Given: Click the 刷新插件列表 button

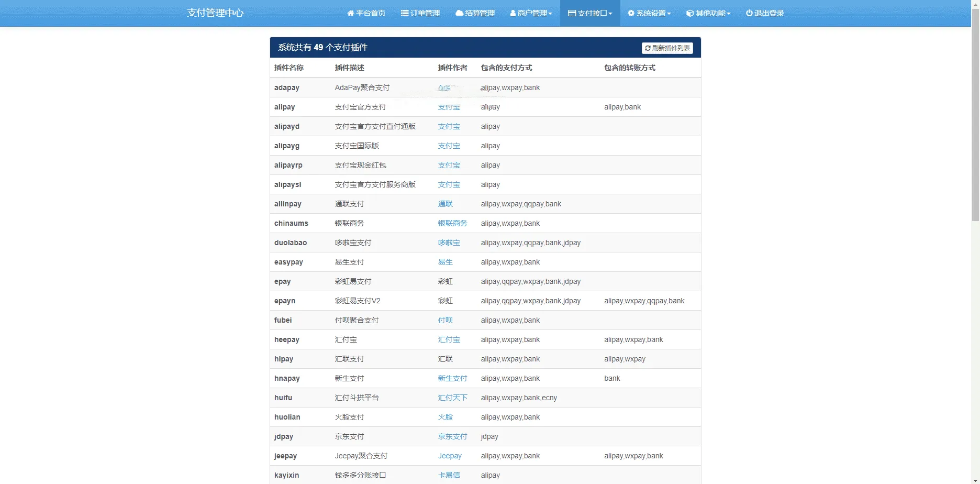Looking at the screenshot, I should pos(667,48).
